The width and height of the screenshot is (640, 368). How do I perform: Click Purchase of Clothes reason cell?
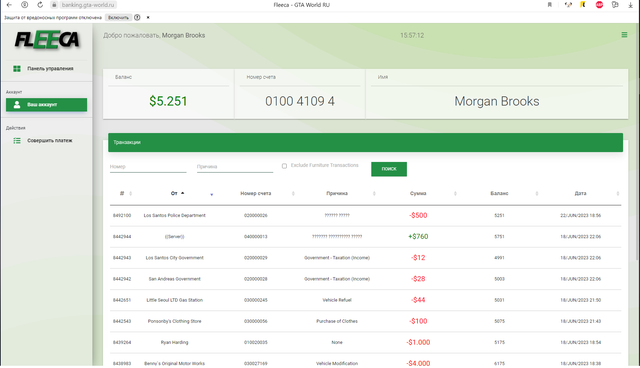point(337,321)
